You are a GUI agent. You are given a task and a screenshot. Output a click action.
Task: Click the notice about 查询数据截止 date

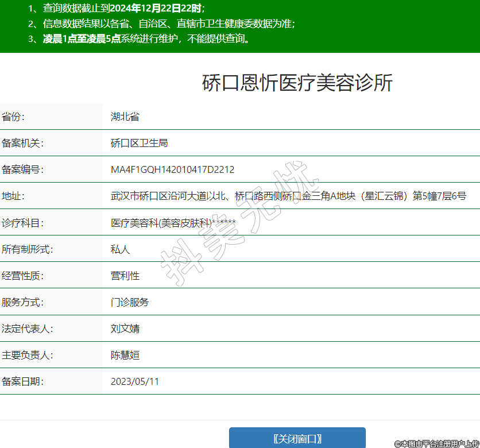(x=116, y=9)
